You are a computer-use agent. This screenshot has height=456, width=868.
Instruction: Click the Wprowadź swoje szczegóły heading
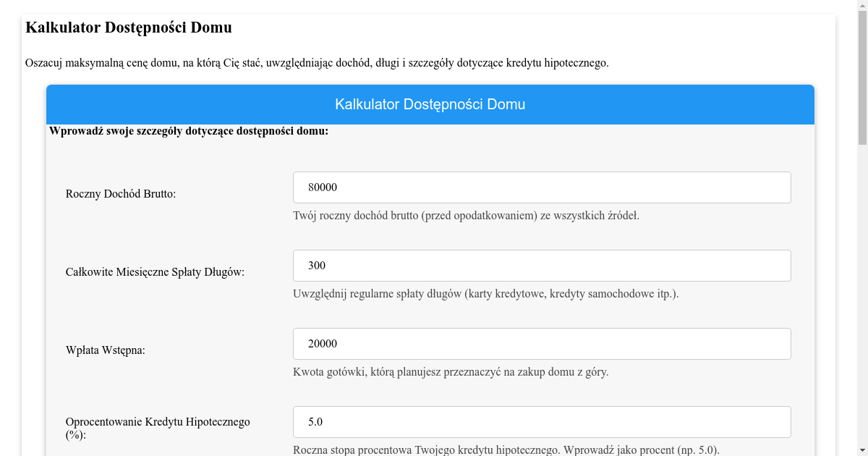[x=189, y=131]
